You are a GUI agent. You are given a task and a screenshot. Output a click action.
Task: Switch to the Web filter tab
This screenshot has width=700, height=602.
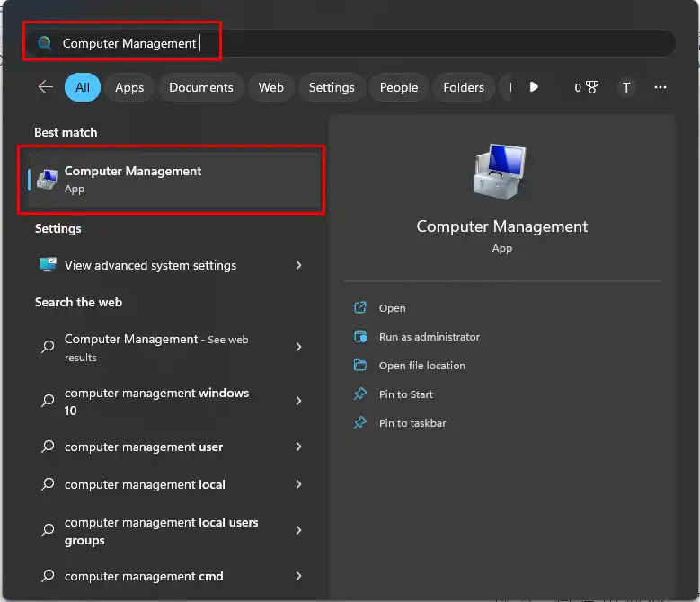pos(271,87)
